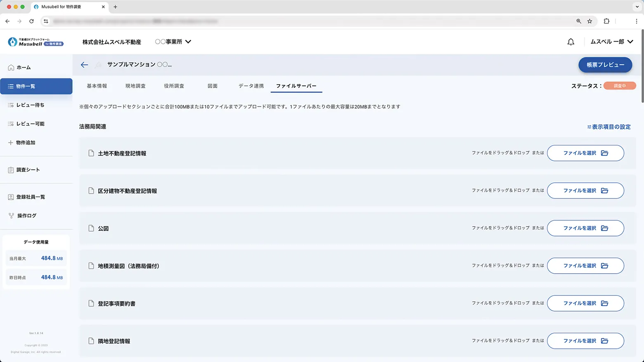This screenshot has width=644, height=362.
Task: Open 表示項目の設定
Action: tap(609, 127)
